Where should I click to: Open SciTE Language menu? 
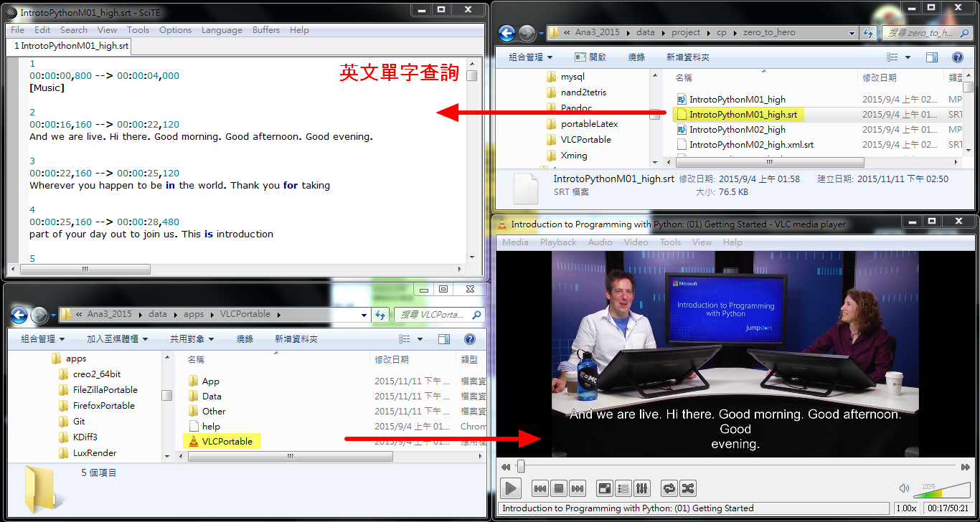click(x=222, y=30)
